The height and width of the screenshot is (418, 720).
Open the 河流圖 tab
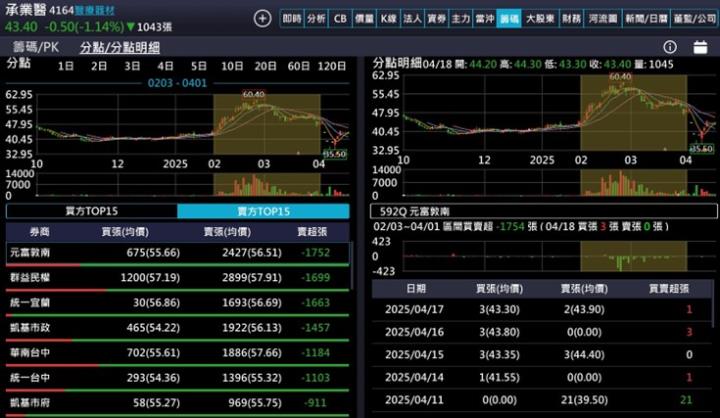pos(603,18)
